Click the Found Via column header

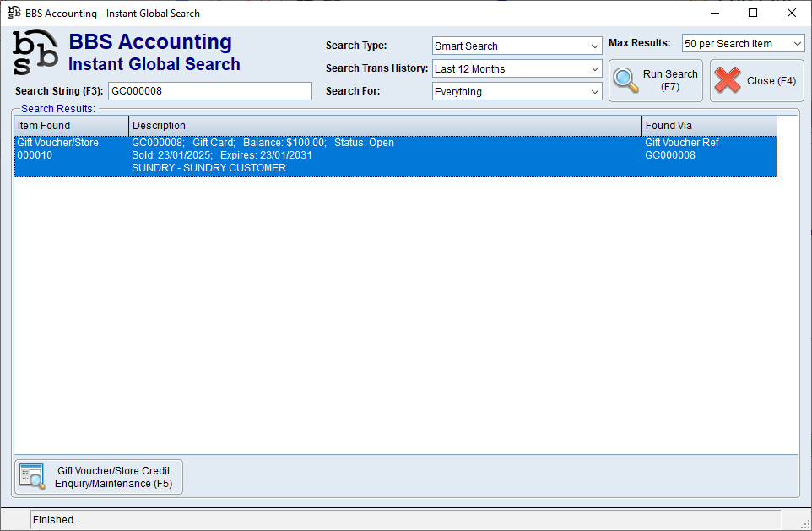point(709,126)
